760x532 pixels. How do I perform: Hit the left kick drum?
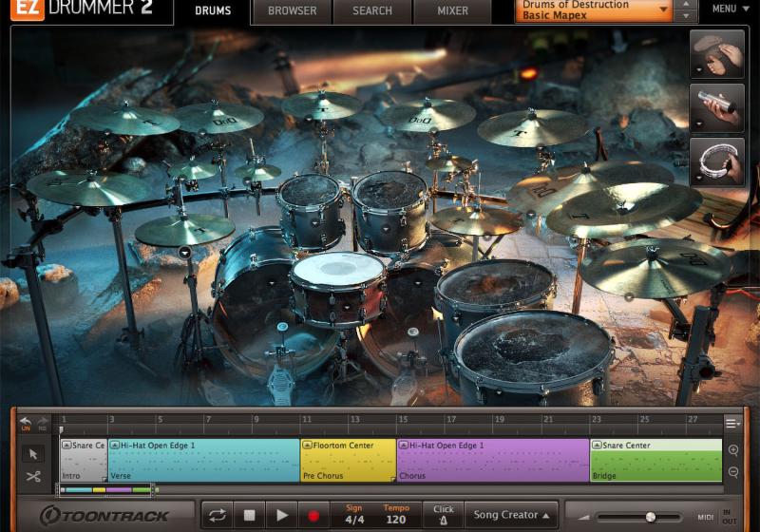tap(272, 310)
